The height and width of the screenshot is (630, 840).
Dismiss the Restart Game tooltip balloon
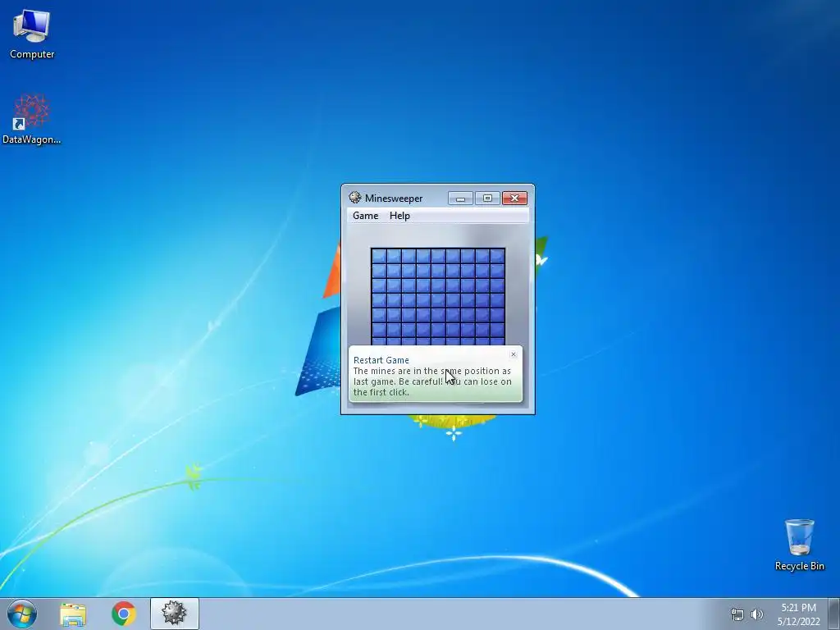pyautogui.click(x=514, y=354)
